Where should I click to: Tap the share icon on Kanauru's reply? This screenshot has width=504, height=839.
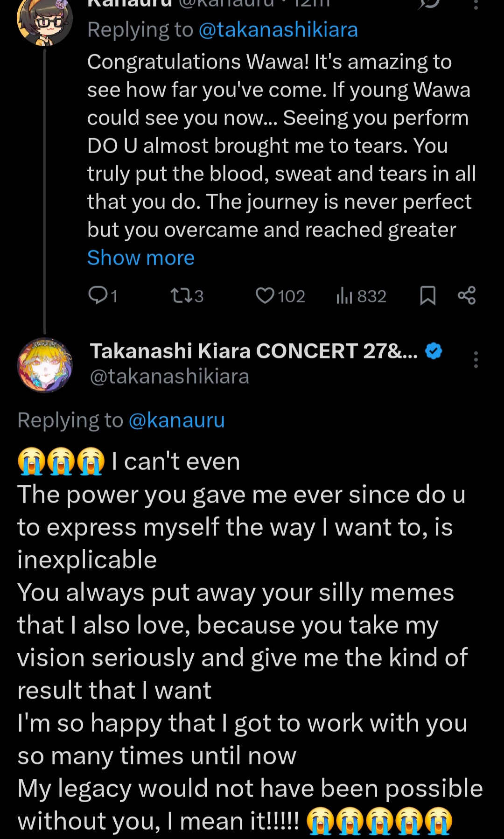467,295
